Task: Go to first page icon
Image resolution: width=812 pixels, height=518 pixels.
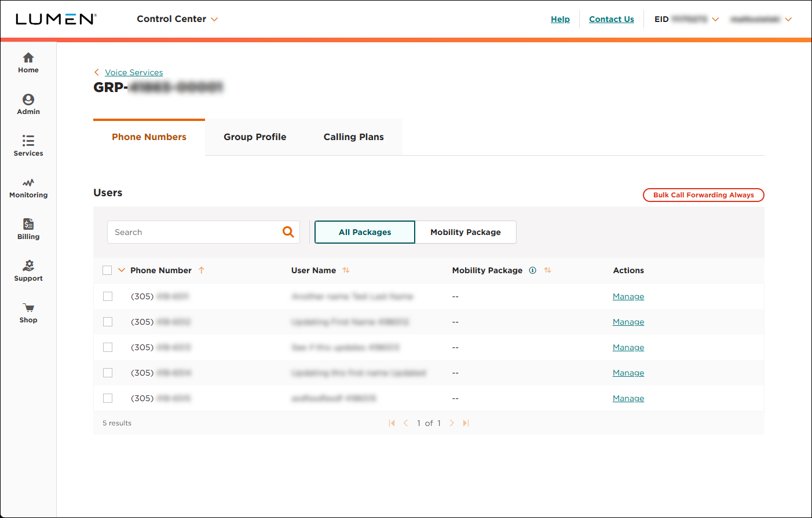Action: pyautogui.click(x=392, y=423)
